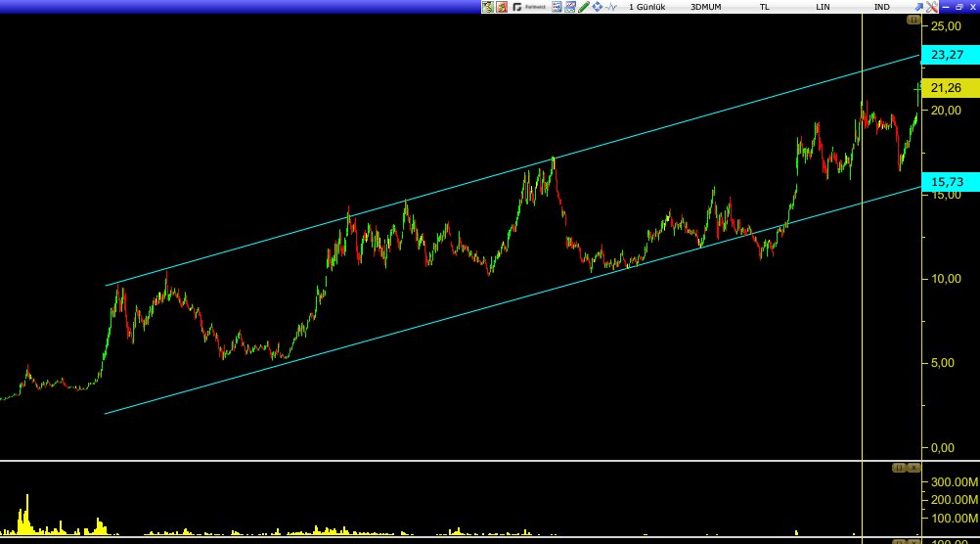Image resolution: width=980 pixels, height=544 pixels.
Task: Click the blue four-arrow move icon
Action: [x=598, y=7]
